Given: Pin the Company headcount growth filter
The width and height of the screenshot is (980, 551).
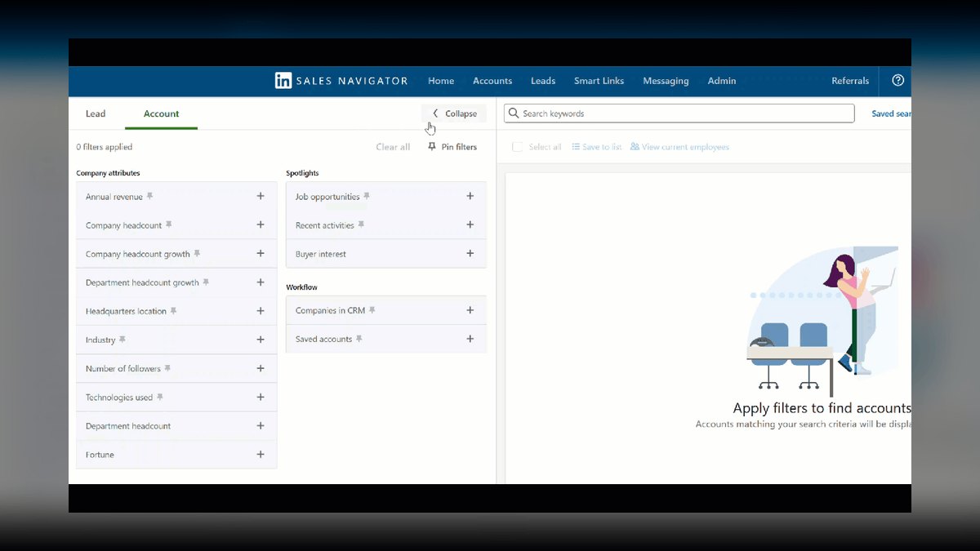Looking at the screenshot, I should (197, 253).
